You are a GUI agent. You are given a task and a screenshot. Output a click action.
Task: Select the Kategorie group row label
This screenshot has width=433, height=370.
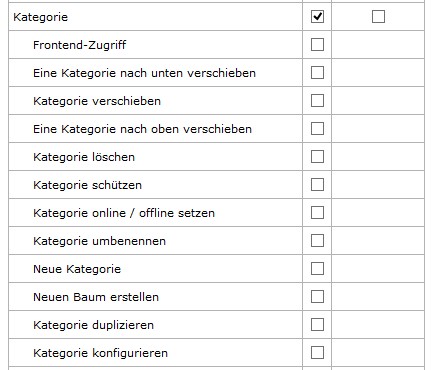(40, 17)
